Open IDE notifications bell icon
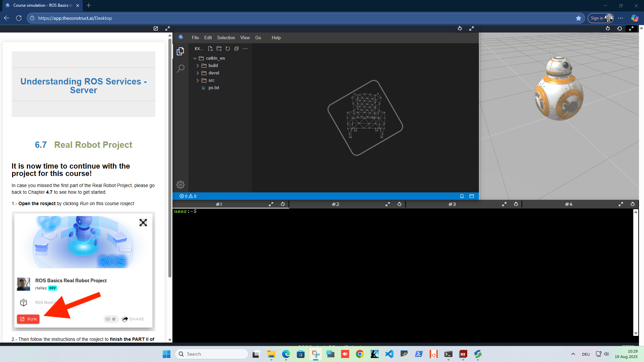Screen dimensions: 644x362 pos(462,196)
